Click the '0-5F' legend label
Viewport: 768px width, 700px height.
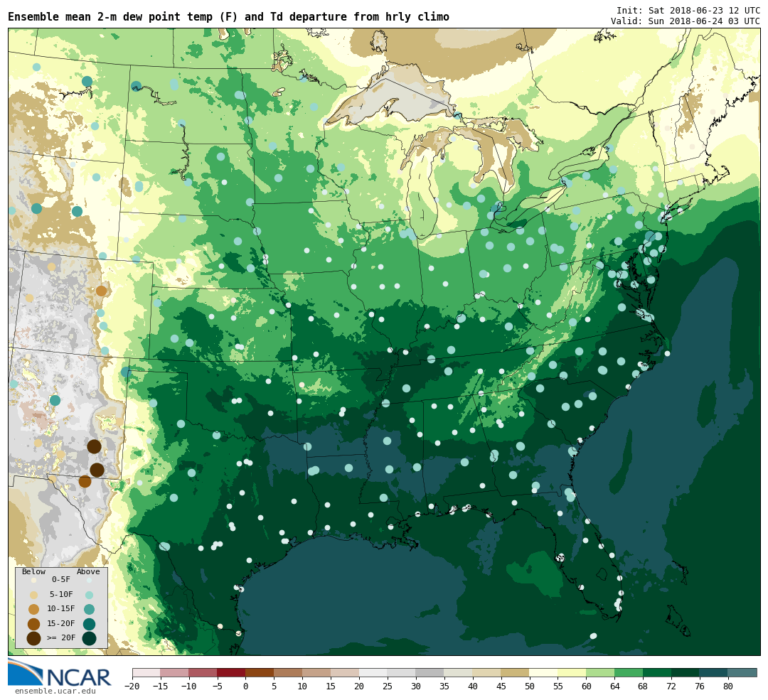click(x=61, y=580)
